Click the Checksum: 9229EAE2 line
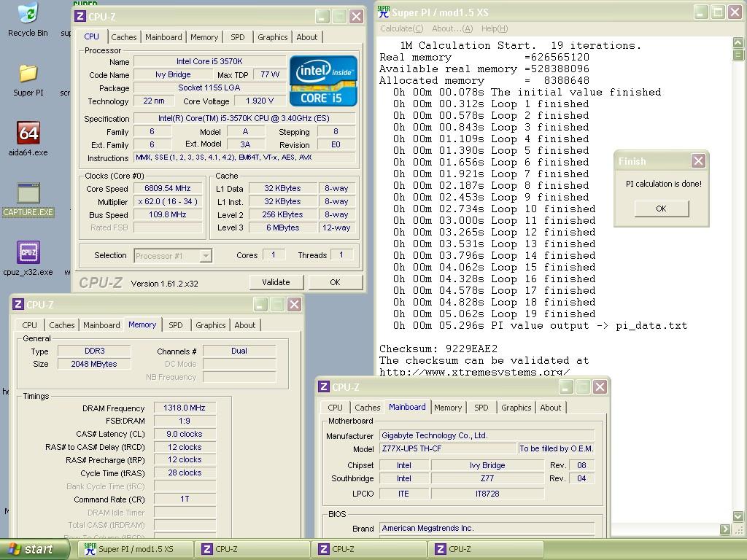Image resolution: width=747 pixels, height=560 pixels. point(438,349)
